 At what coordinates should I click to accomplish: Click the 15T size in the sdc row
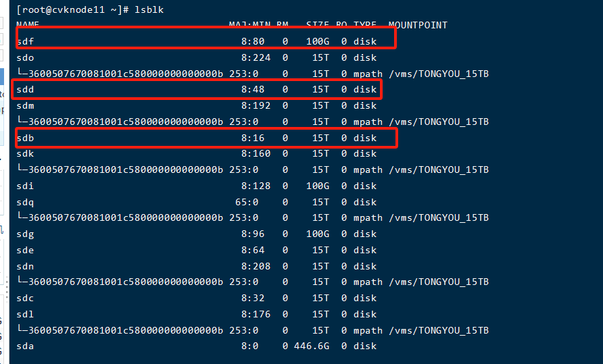[320, 298]
